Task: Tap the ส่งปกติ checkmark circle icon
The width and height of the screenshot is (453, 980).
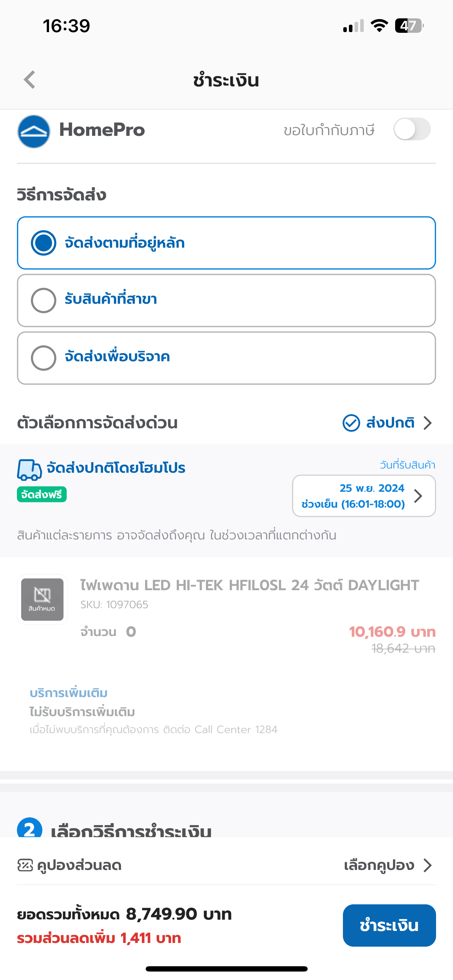Action: point(351,423)
